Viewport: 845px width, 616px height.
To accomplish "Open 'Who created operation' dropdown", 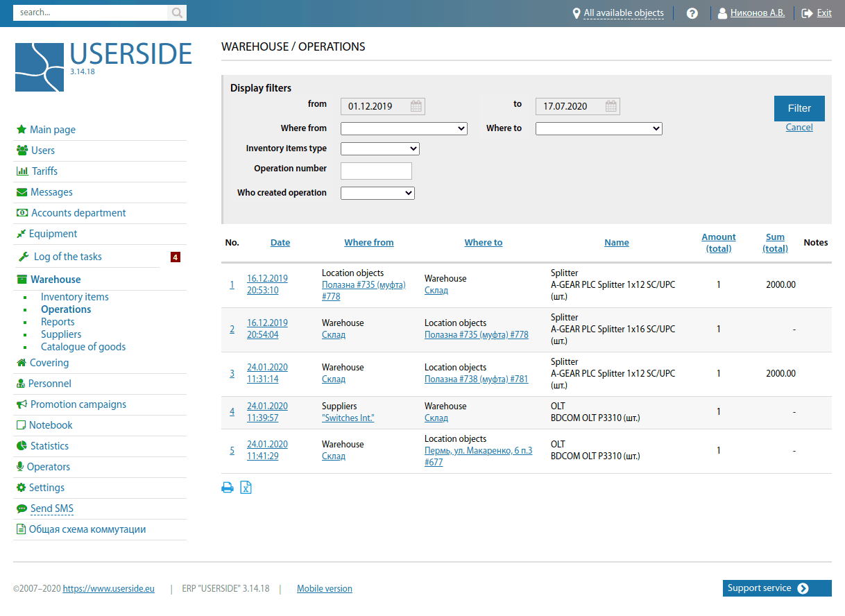I will [377, 193].
